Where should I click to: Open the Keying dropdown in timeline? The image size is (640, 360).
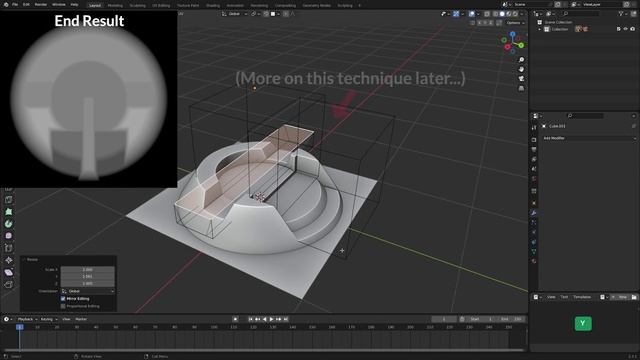click(49, 319)
